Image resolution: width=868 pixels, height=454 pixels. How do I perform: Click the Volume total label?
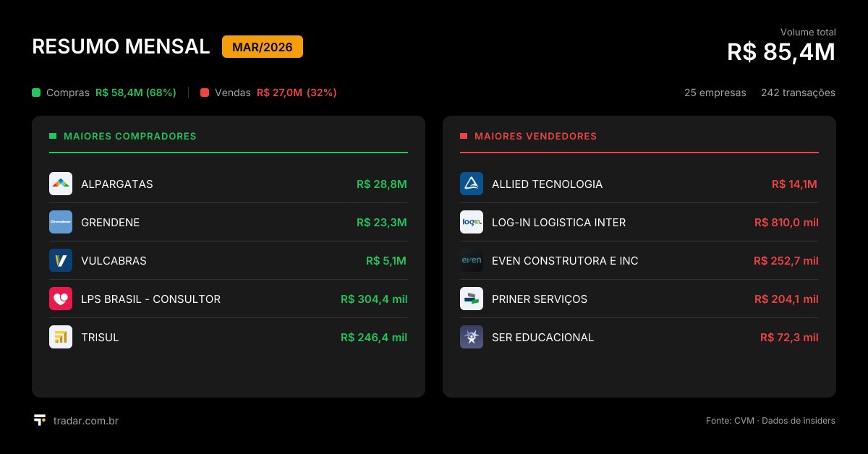[808, 32]
